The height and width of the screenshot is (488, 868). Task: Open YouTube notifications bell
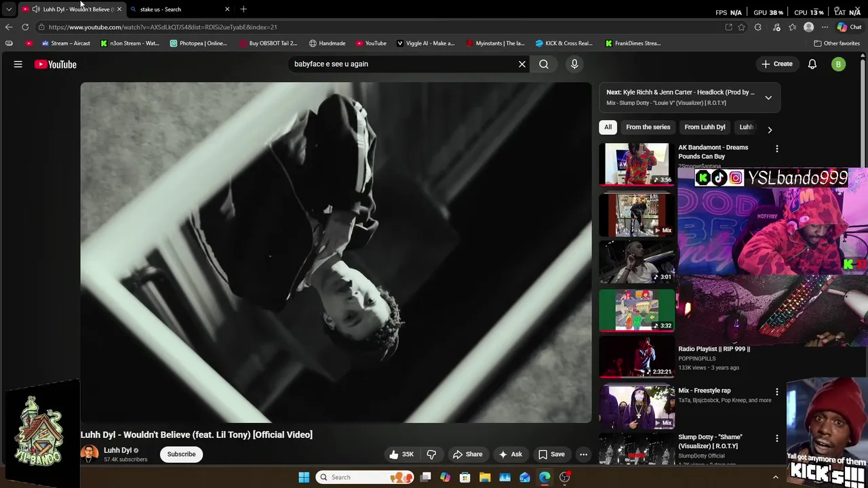(812, 64)
